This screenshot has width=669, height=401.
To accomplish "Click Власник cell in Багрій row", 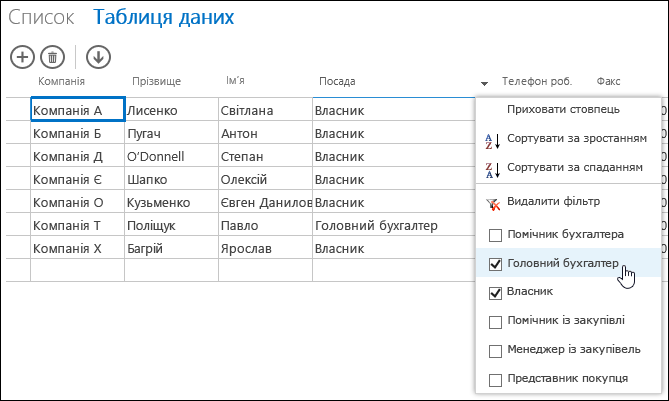I will (394, 248).
